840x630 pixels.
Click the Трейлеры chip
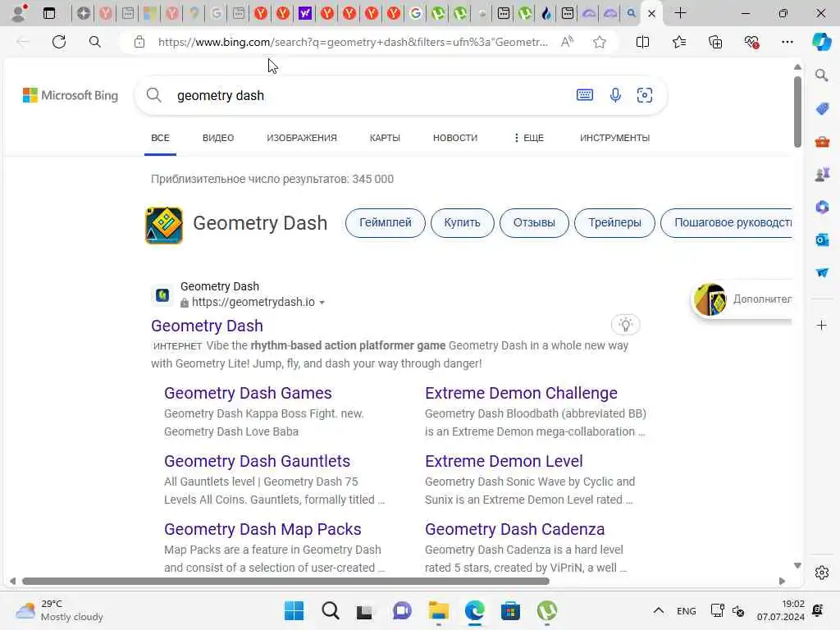(x=614, y=223)
